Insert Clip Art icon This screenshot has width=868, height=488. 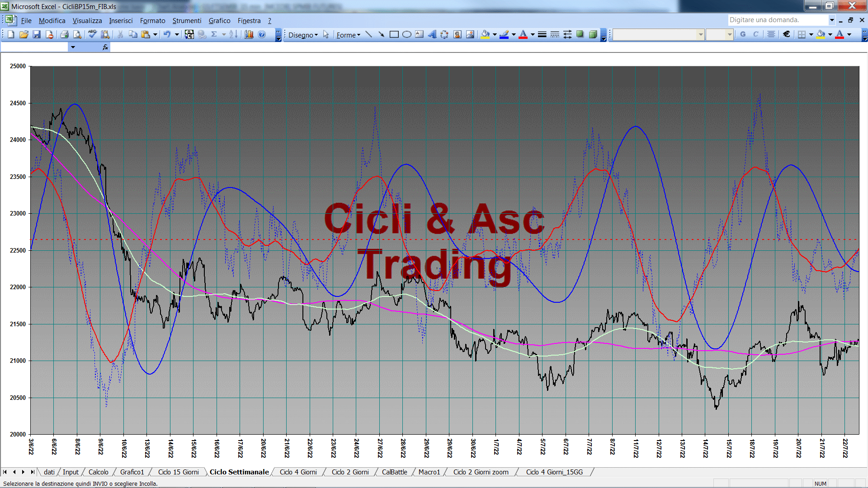458,34
